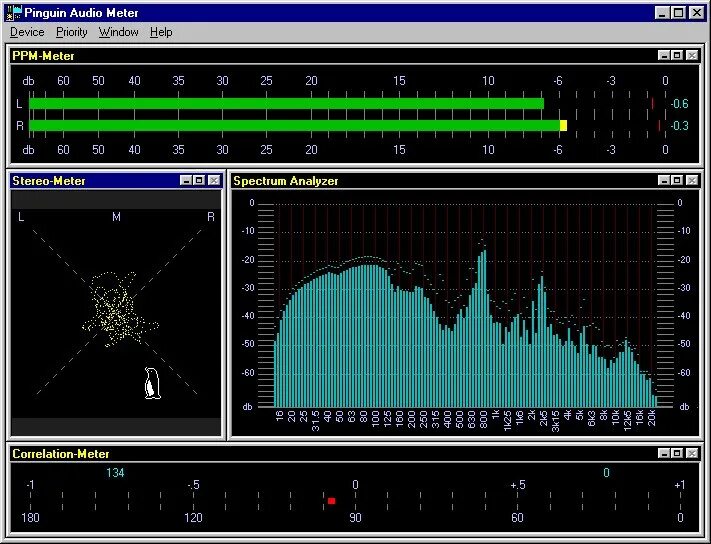
Task: Click the penguin logo in Stereo-Meter
Action: click(x=152, y=383)
